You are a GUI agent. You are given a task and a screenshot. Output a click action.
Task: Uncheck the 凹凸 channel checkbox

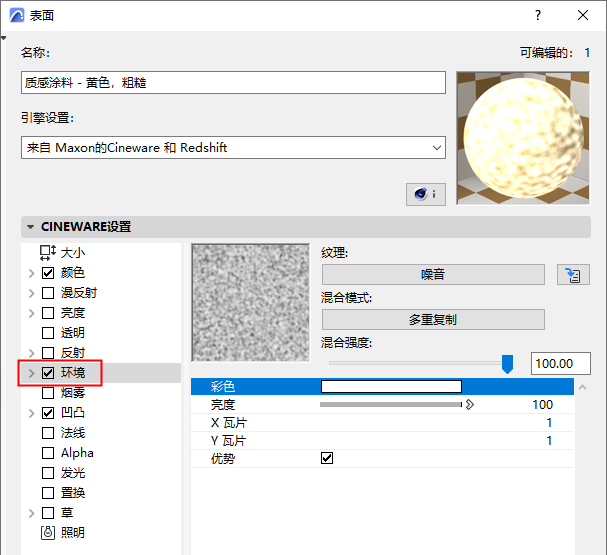[x=48, y=413]
